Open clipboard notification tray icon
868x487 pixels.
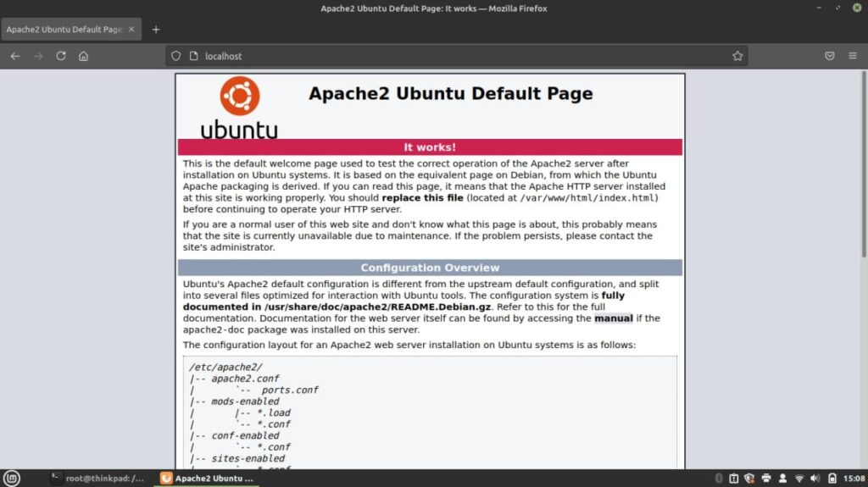coord(733,479)
